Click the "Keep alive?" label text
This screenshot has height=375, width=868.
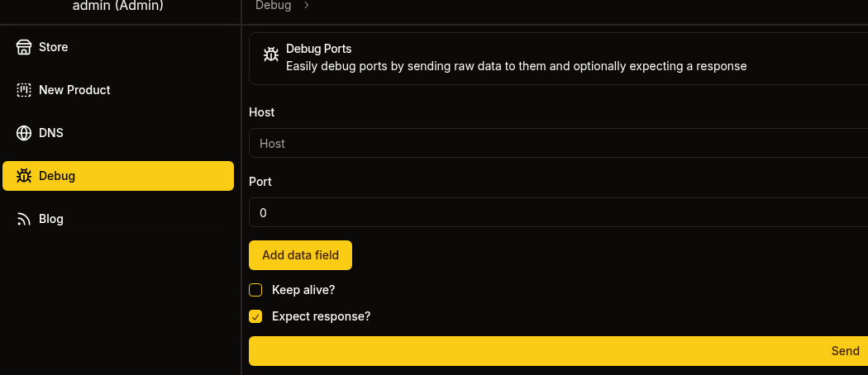303,290
